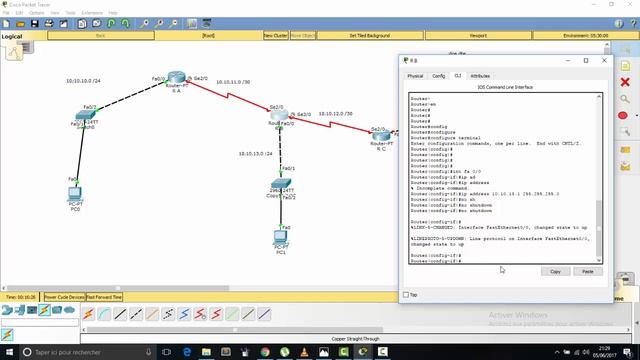Switch to the Attributes tab
The width and height of the screenshot is (640, 360).
coord(480,76)
